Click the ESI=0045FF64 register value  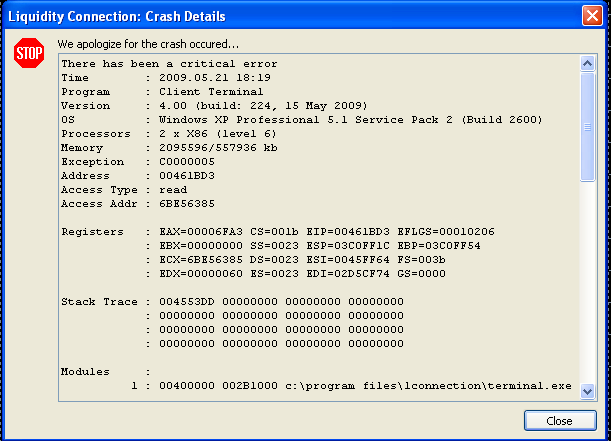pyautogui.click(x=348, y=260)
